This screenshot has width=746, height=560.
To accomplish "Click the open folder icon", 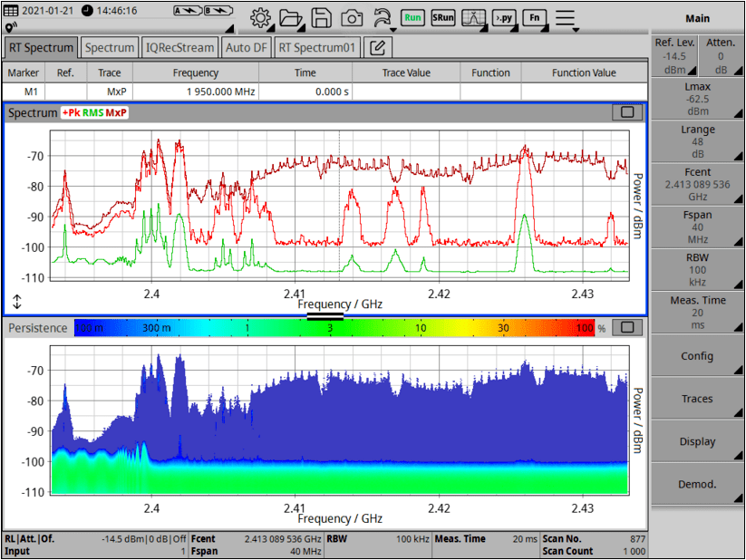I will 291,17.
